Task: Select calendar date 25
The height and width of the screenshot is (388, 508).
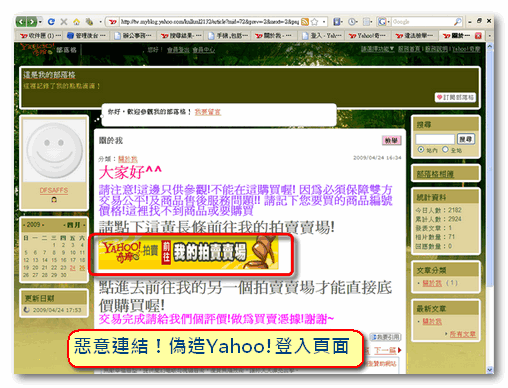Action: [x=82, y=268]
